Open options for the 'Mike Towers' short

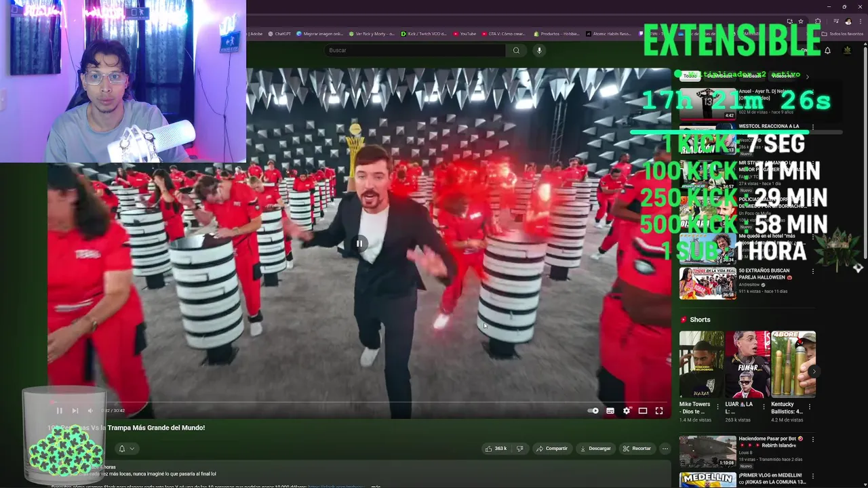click(x=719, y=408)
